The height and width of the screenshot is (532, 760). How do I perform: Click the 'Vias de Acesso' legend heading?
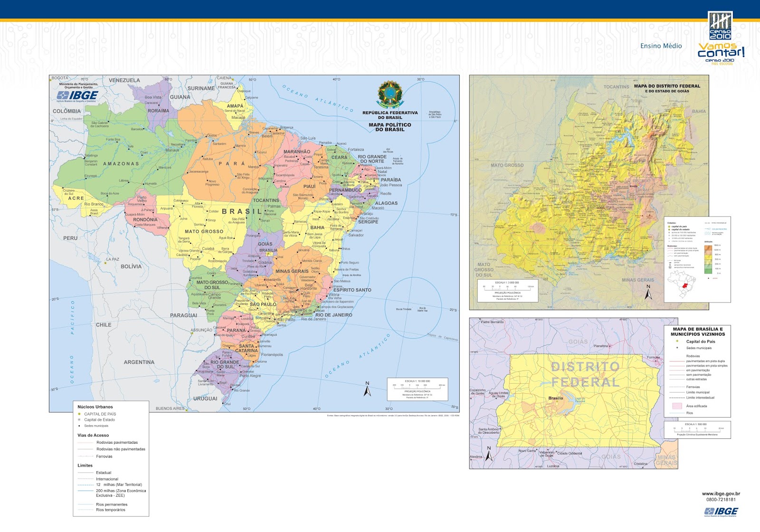[x=93, y=435]
